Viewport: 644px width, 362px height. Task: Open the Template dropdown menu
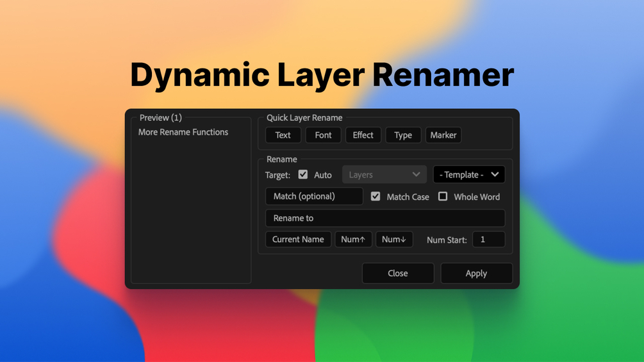tap(469, 174)
